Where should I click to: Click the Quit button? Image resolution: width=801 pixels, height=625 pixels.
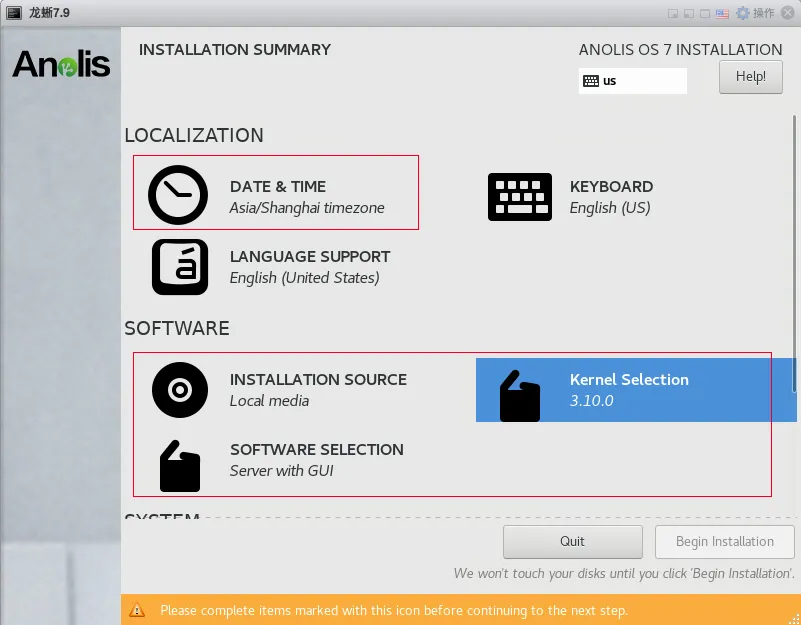[x=572, y=541]
